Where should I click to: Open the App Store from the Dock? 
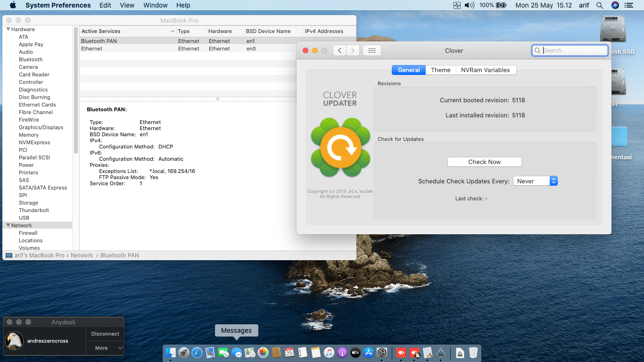click(x=369, y=353)
